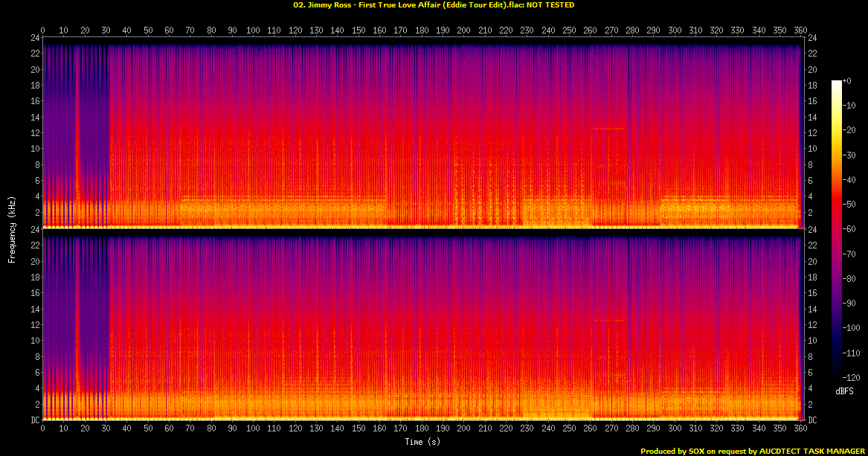Click the short 12.5 kHz tone line in the lower channel
Screen dimensions: 868x456
607,321
